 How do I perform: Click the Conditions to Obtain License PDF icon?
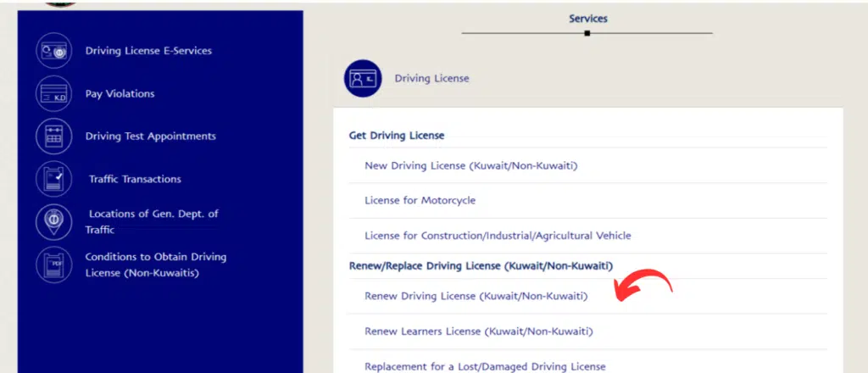coord(53,264)
